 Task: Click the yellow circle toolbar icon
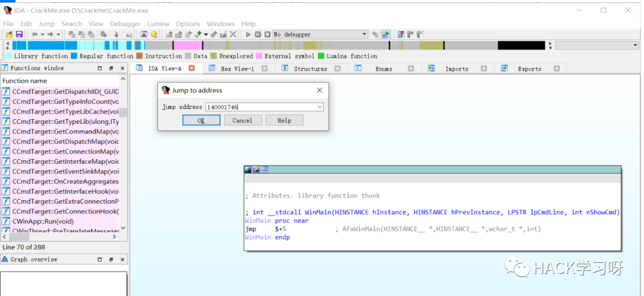coord(154,35)
